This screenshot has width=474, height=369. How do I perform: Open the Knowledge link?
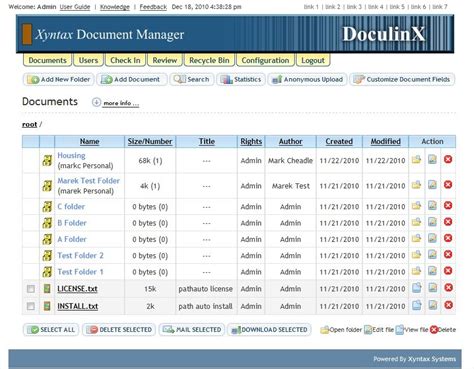click(x=115, y=7)
